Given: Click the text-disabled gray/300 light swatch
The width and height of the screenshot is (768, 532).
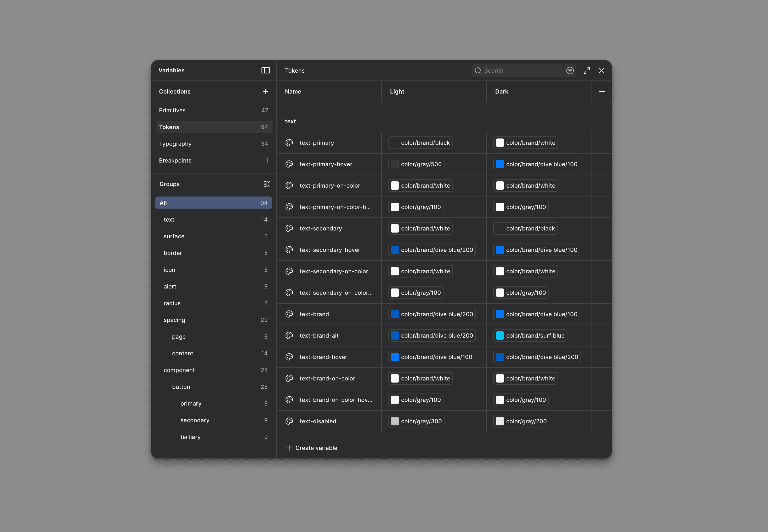Looking at the screenshot, I should point(395,421).
